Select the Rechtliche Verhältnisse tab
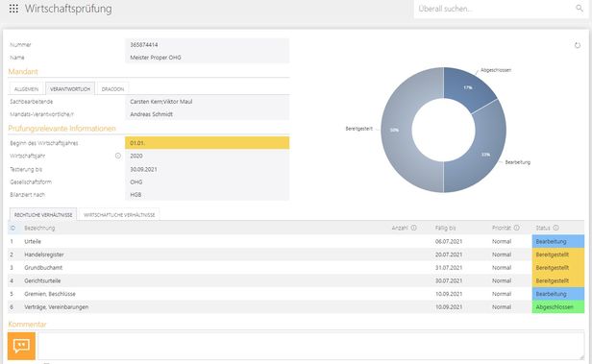Screen dimensions: 592x364 (43, 214)
